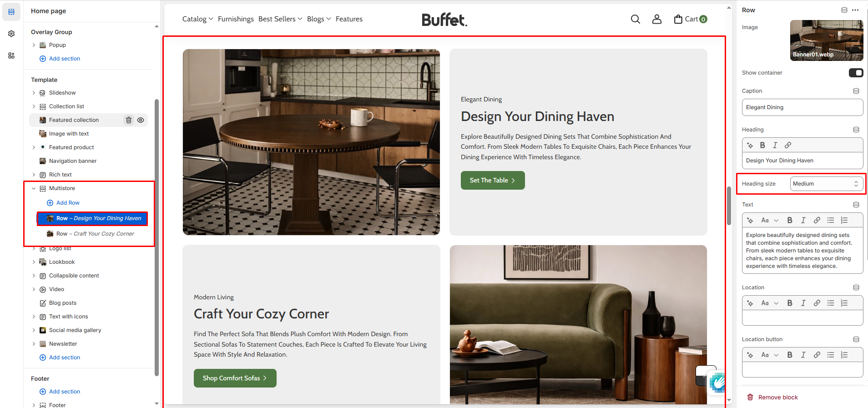Open the Blogs menu in store header
Viewport: 868px width, 408px height.
point(319,19)
